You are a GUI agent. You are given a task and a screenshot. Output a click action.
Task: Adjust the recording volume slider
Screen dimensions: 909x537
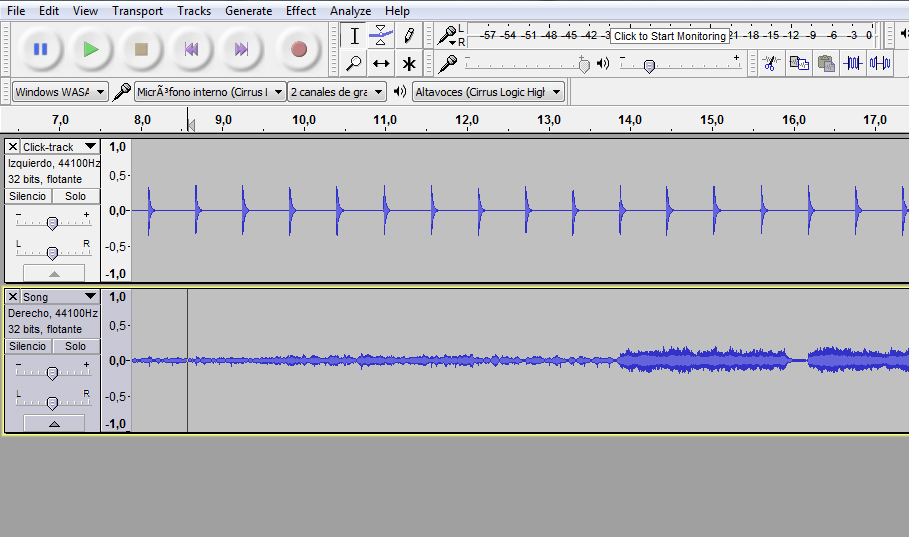click(584, 66)
